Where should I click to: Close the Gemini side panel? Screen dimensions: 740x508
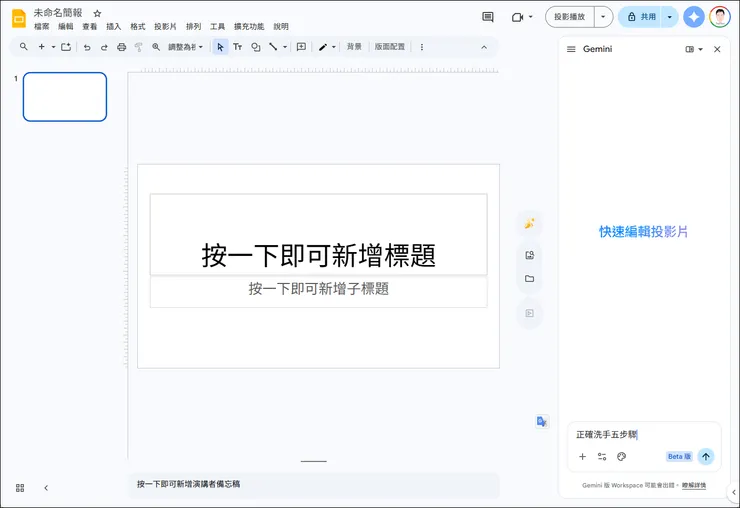pyautogui.click(x=717, y=49)
